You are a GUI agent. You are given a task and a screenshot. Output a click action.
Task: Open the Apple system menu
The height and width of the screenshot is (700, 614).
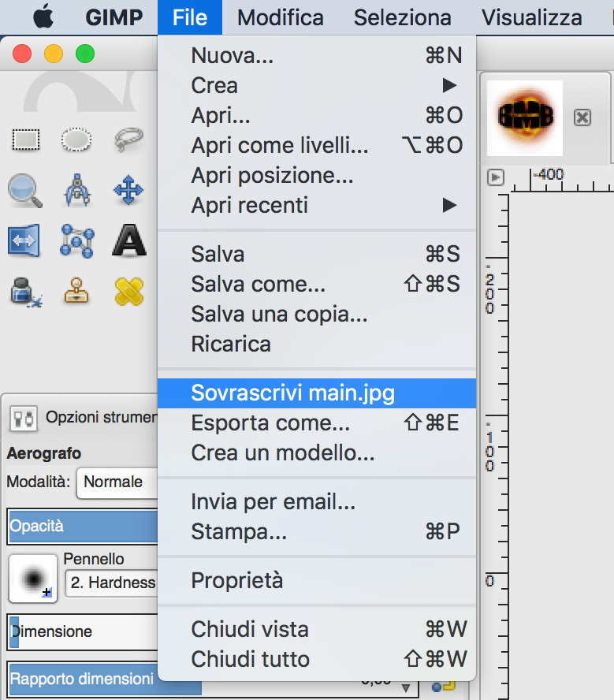43,17
